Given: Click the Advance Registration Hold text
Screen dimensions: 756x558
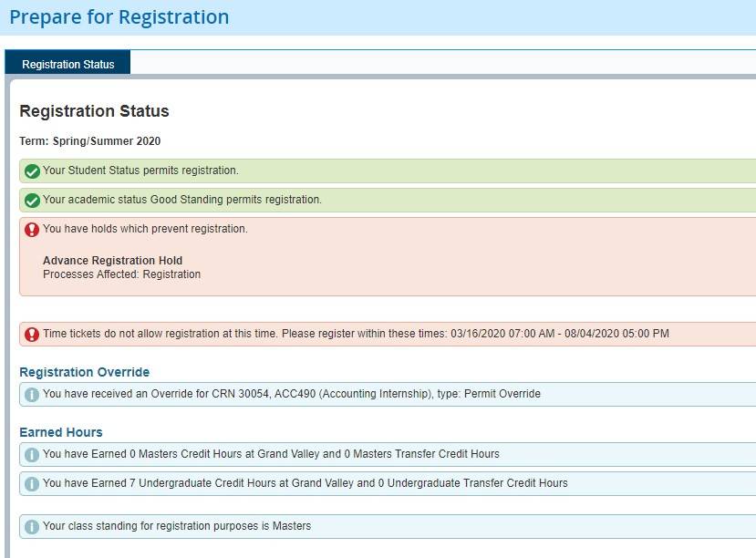Looking at the screenshot, I should coord(112,261).
